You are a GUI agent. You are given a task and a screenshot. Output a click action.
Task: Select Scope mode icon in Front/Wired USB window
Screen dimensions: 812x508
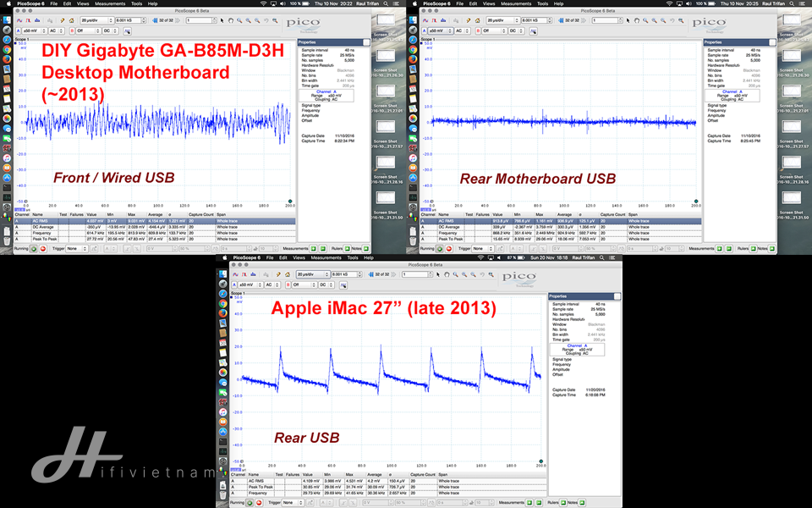(x=19, y=20)
